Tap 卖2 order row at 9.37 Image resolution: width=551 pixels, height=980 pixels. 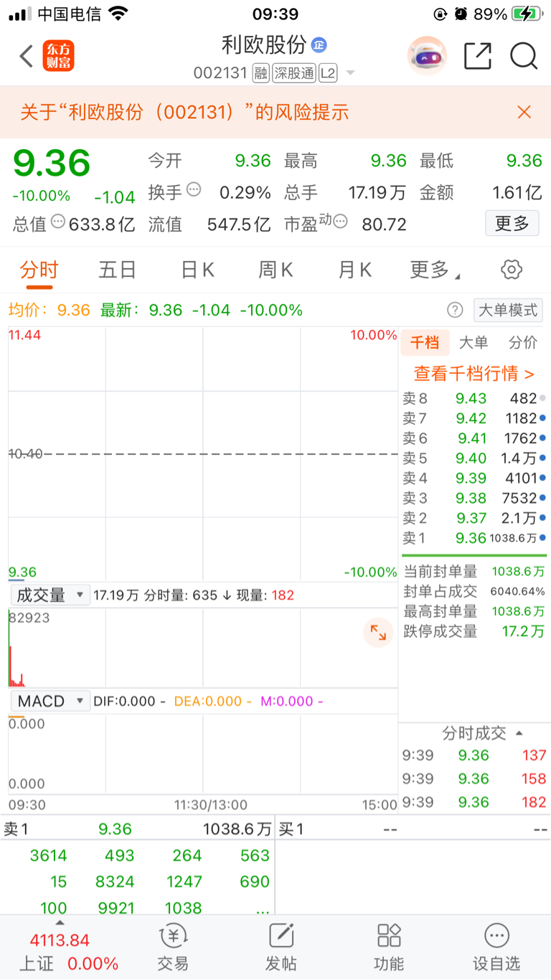click(474, 518)
